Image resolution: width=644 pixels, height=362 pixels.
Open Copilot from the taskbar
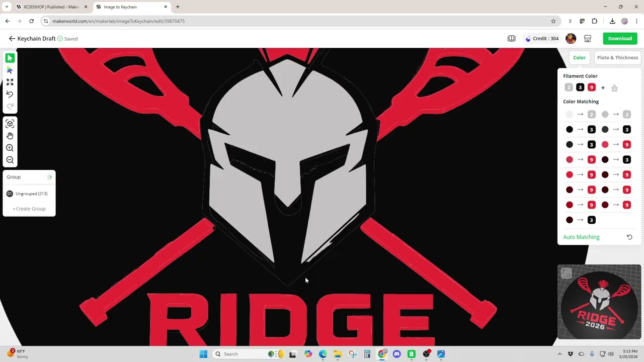[308, 354]
